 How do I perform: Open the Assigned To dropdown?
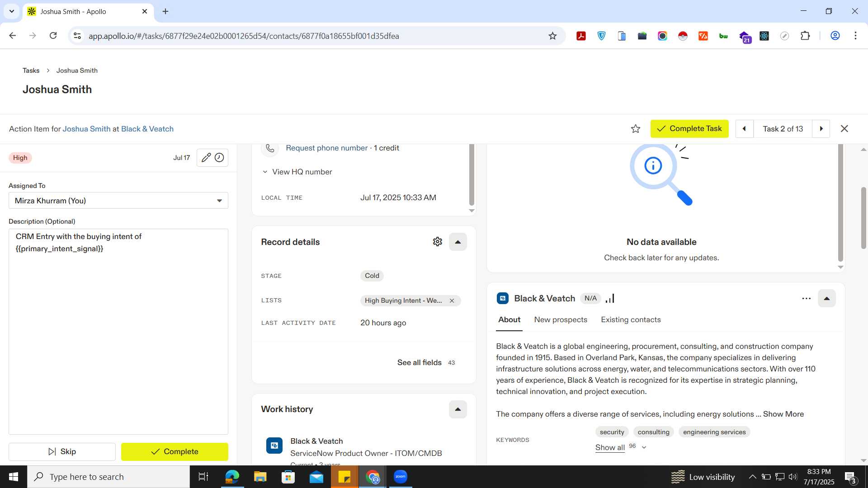pyautogui.click(x=118, y=201)
